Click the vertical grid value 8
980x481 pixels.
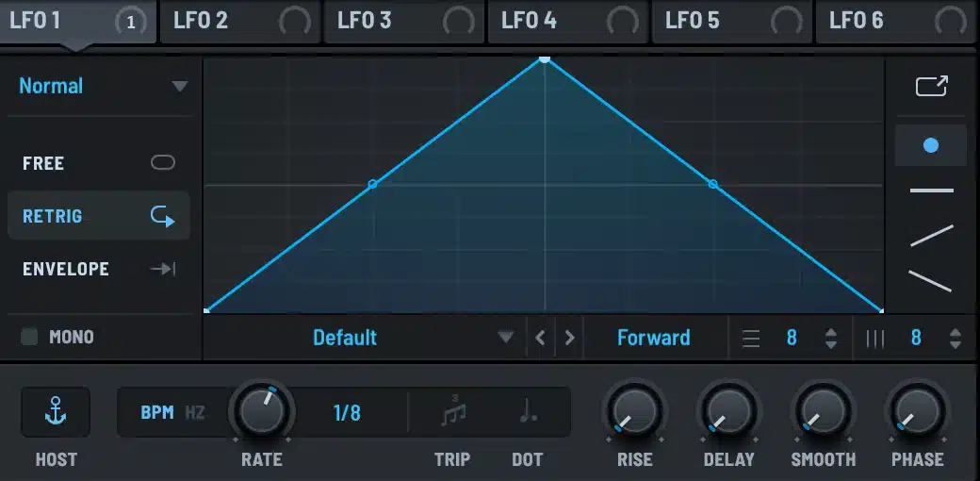click(916, 338)
